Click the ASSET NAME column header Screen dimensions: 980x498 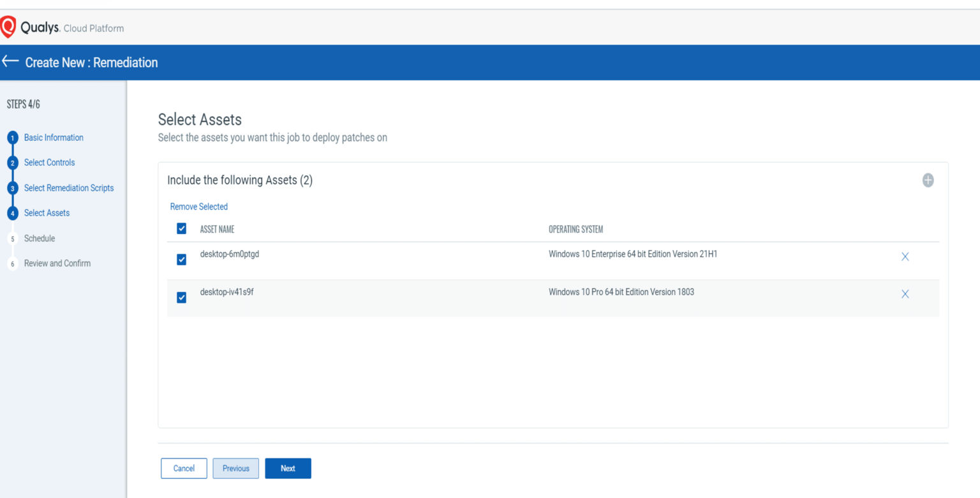click(x=218, y=229)
